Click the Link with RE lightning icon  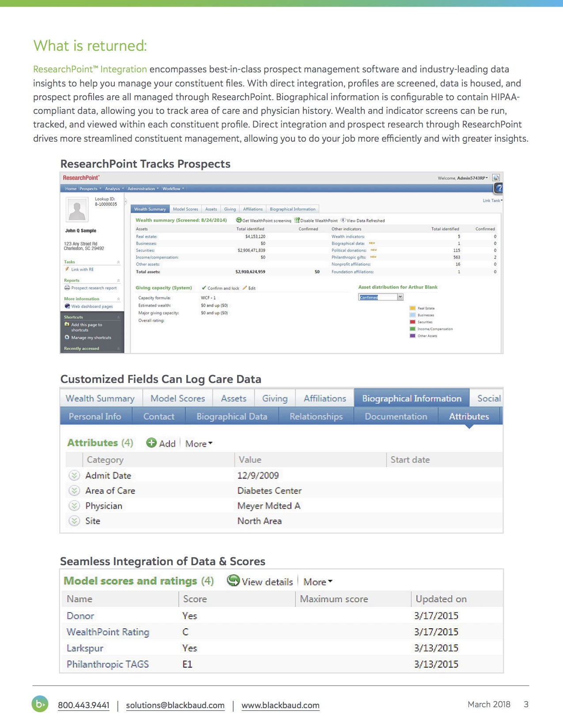pyautogui.click(x=67, y=269)
